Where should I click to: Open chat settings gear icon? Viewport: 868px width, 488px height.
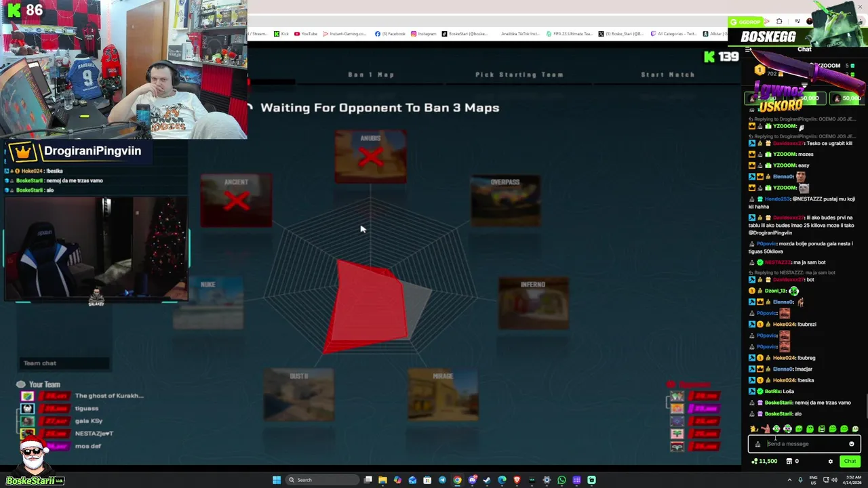point(831,462)
